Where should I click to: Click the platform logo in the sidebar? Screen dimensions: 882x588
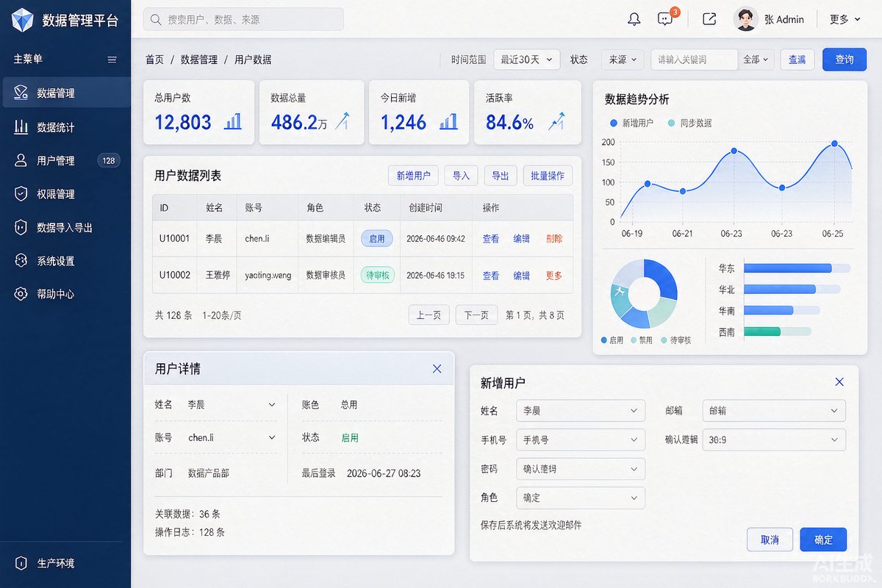(22, 20)
